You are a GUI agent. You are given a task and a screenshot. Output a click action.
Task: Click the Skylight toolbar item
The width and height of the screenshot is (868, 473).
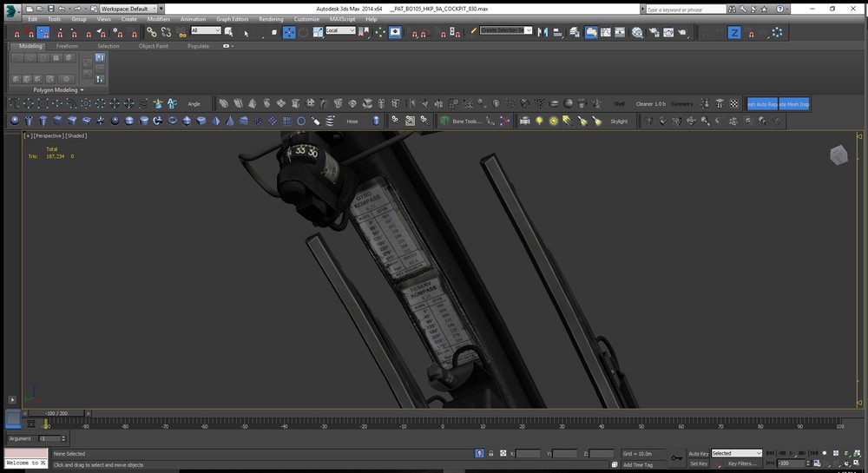click(x=619, y=122)
